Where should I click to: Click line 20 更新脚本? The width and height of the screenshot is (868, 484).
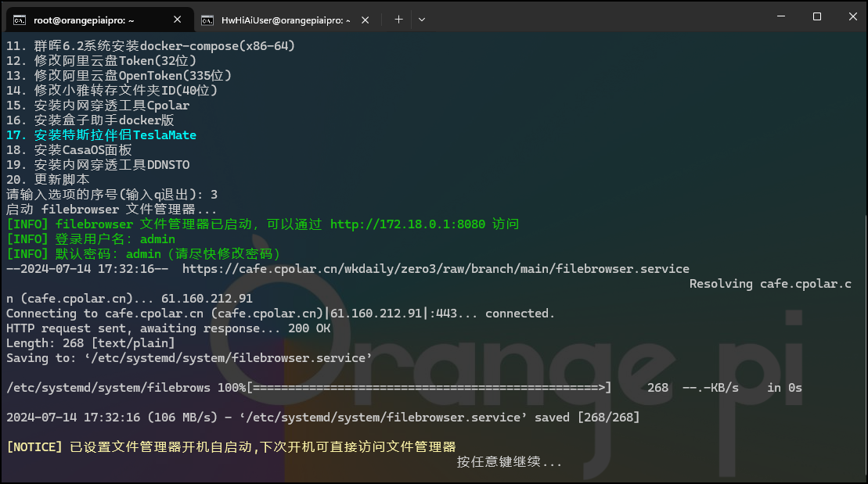click(x=48, y=180)
